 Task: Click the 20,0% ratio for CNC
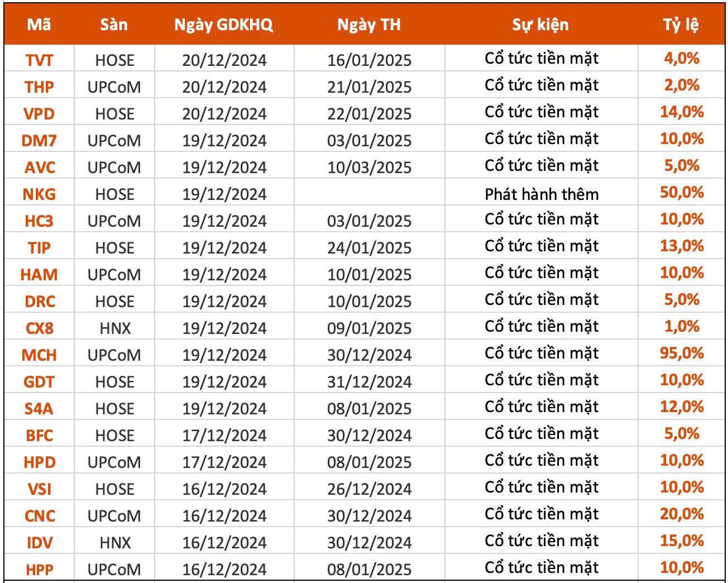(682, 514)
